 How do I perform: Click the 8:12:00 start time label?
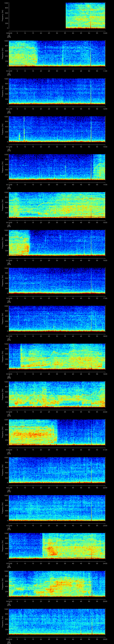point(9,147)
